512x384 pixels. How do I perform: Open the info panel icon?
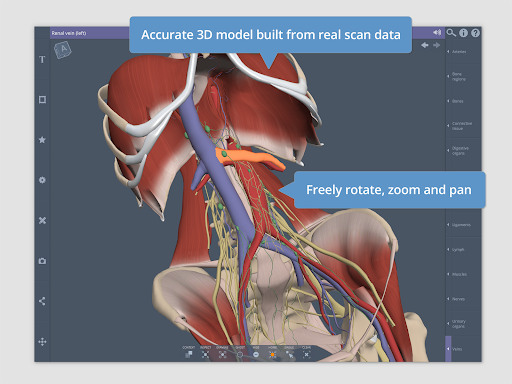tap(463, 33)
